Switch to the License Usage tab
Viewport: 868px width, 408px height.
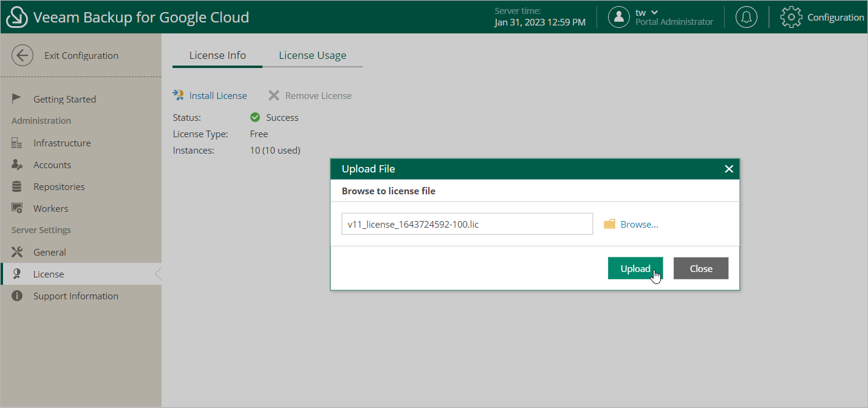[x=312, y=55]
